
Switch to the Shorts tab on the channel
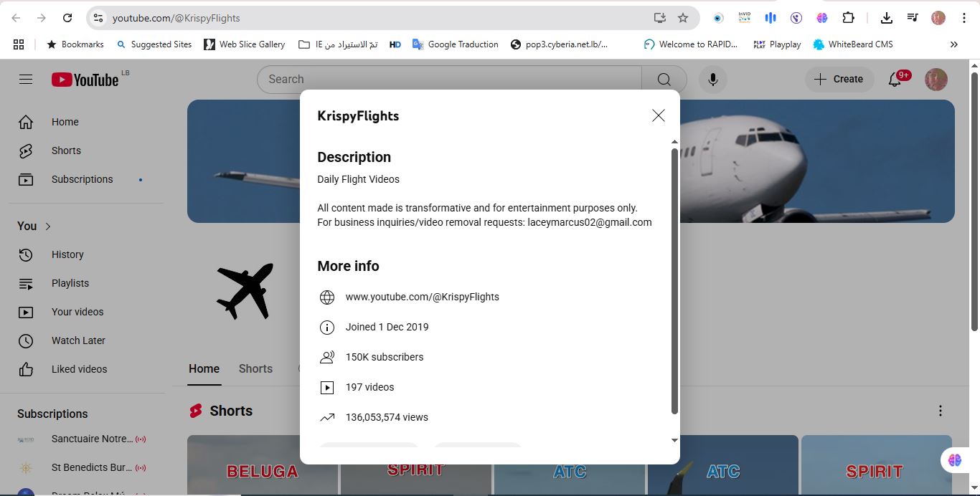(x=255, y=368)
